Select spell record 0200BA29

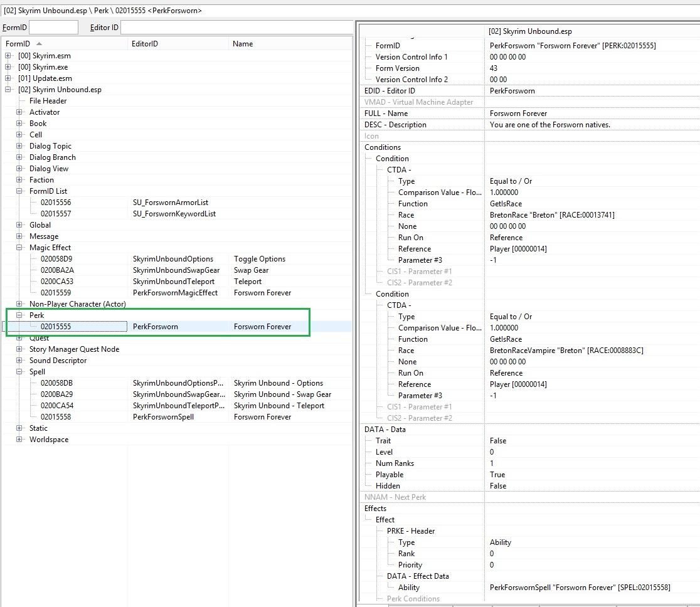(x=178, y=394)
